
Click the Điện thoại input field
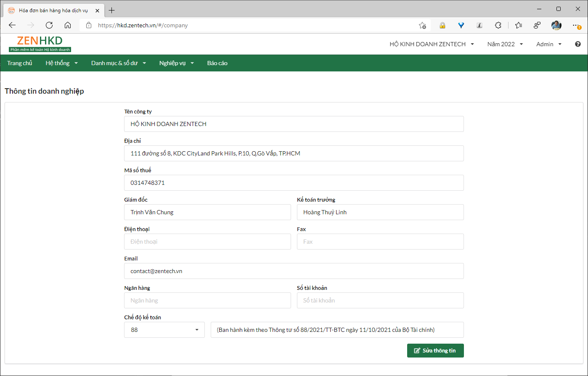[x=207, y=242]
